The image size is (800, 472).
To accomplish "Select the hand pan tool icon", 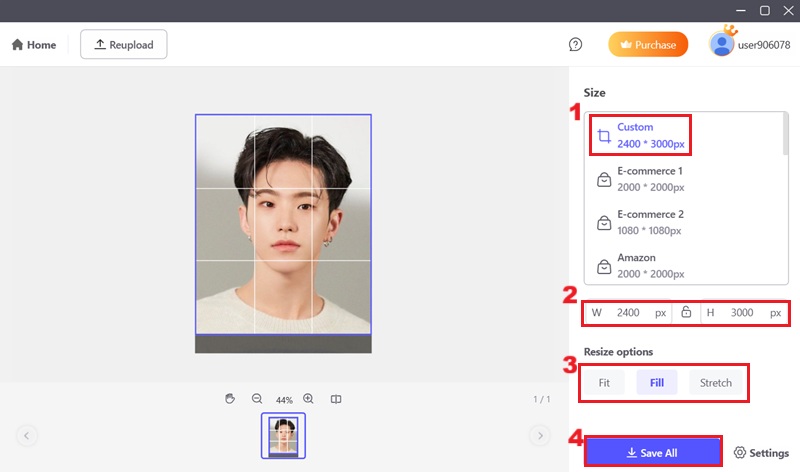I will click(x=230, y=399).
